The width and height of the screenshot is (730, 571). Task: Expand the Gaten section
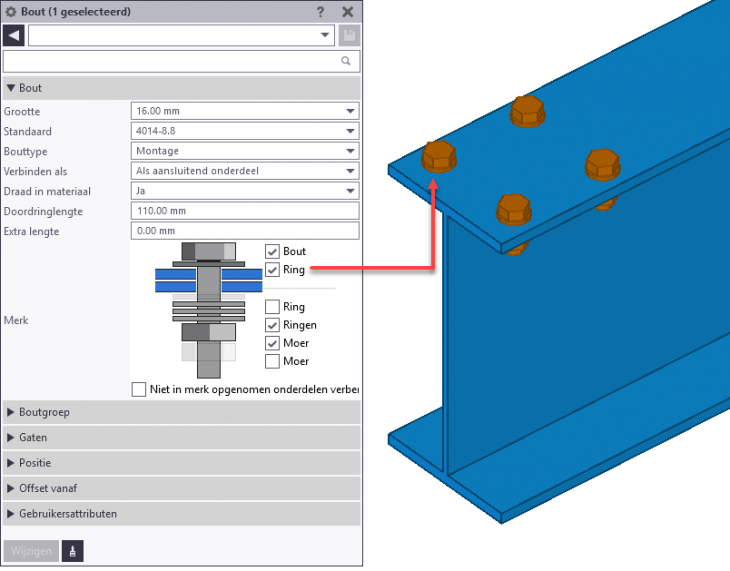182,437
